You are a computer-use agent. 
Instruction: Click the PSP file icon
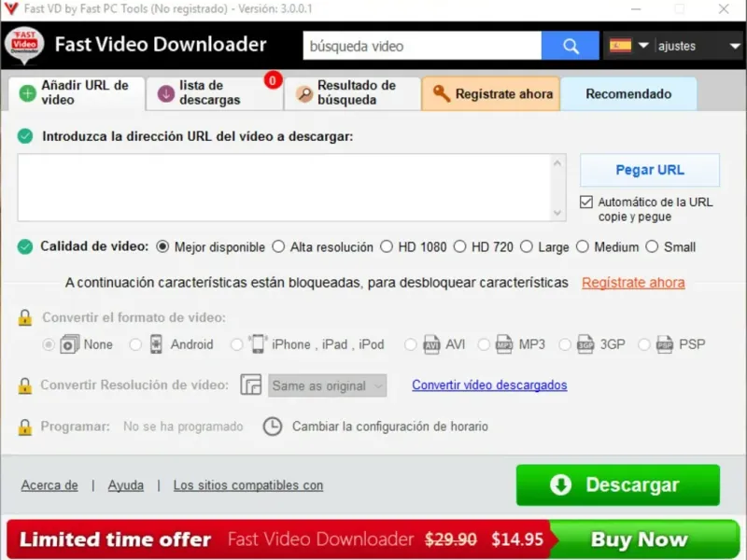(665, 343)
